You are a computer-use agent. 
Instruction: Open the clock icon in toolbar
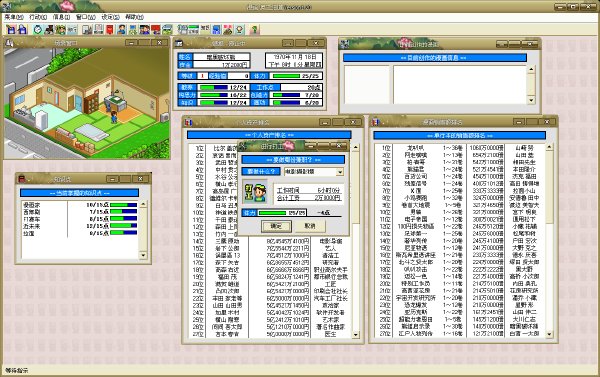pos(38,29)
